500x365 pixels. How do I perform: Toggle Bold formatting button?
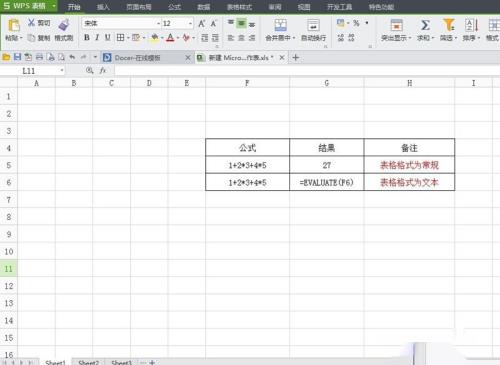pos(87,38)
